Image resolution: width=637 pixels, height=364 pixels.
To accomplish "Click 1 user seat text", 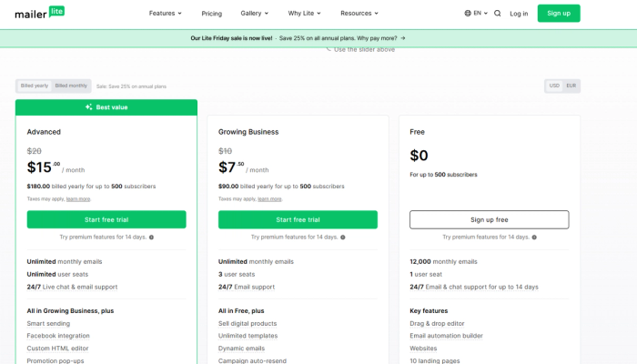I will point(426,274).
